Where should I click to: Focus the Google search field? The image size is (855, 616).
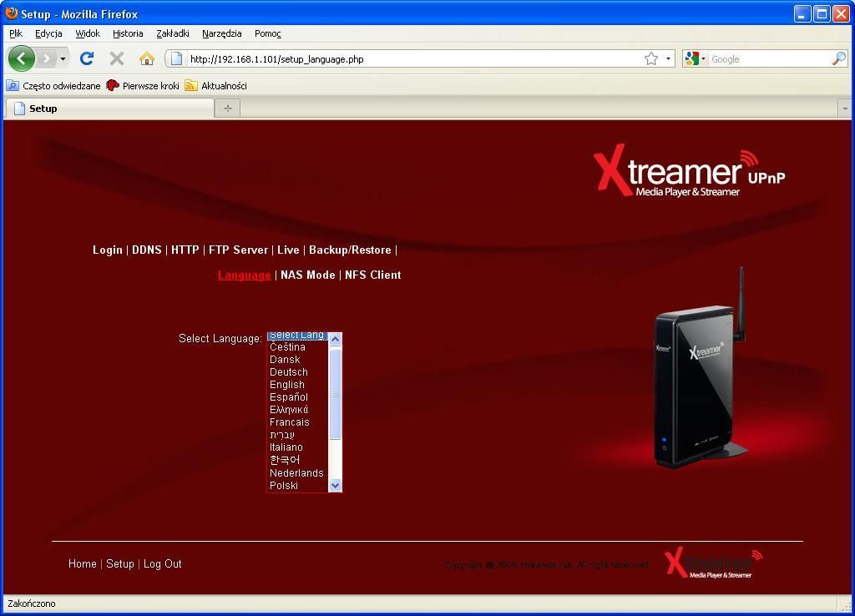(770, 59)
